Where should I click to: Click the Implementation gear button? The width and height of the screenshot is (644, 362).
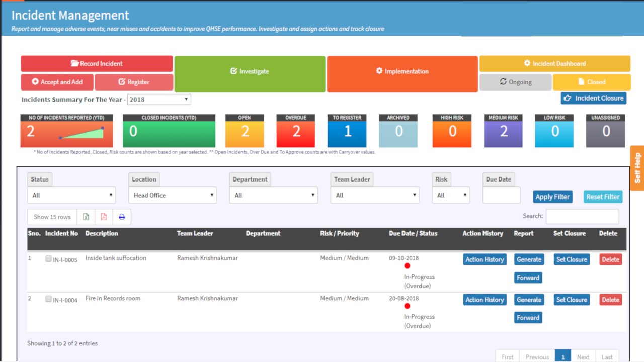(x=402, y=71)
